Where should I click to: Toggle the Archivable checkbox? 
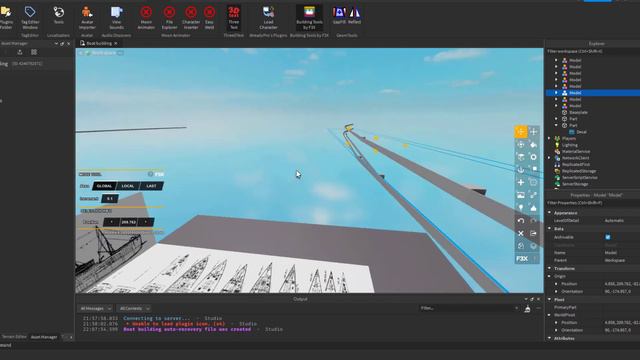tap(608, 237)
